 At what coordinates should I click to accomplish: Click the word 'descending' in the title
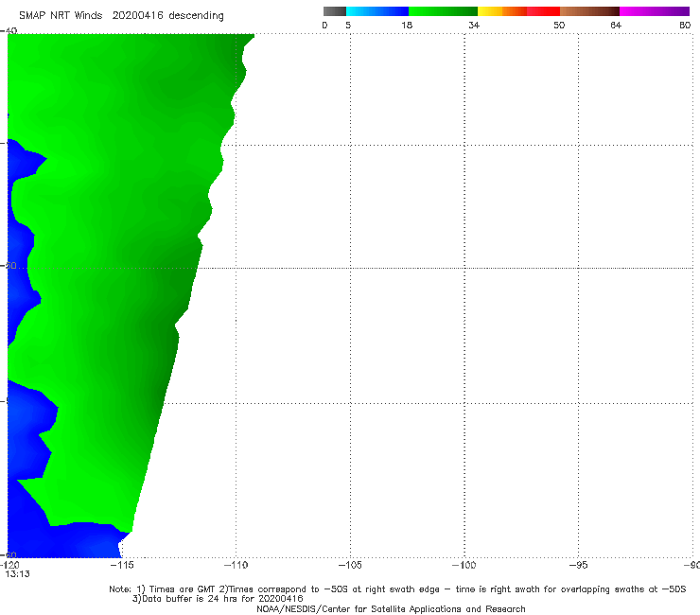point(197,16)
